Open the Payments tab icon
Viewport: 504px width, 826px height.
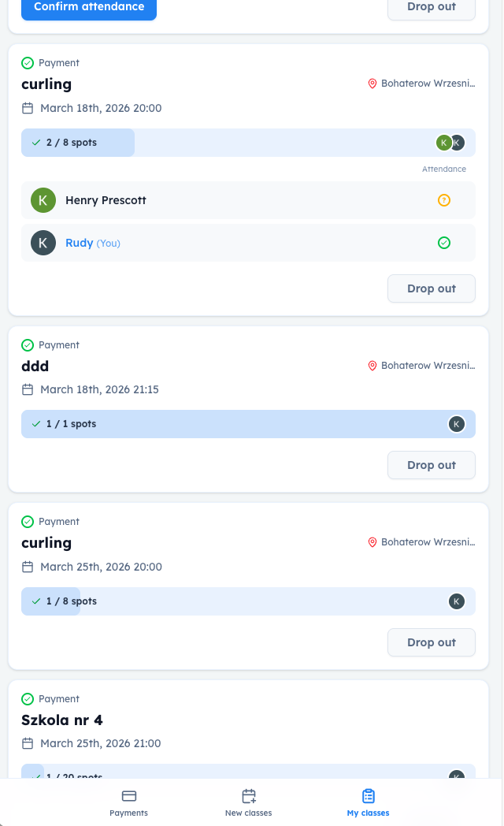[129, 796]
